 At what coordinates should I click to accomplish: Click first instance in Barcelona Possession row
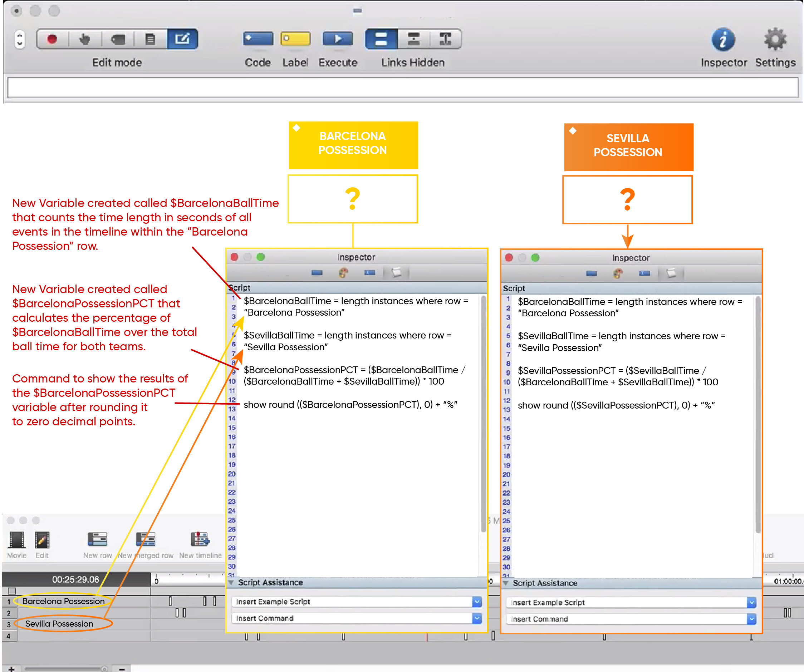click(x=170, y=601)
